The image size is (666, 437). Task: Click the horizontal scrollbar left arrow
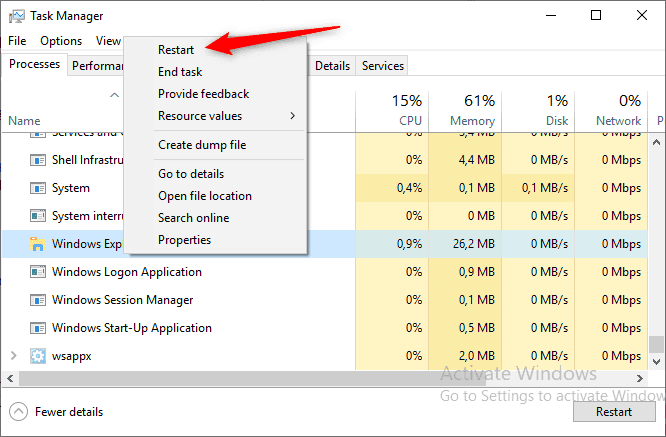pyautogui.click(x=10, y=378)
